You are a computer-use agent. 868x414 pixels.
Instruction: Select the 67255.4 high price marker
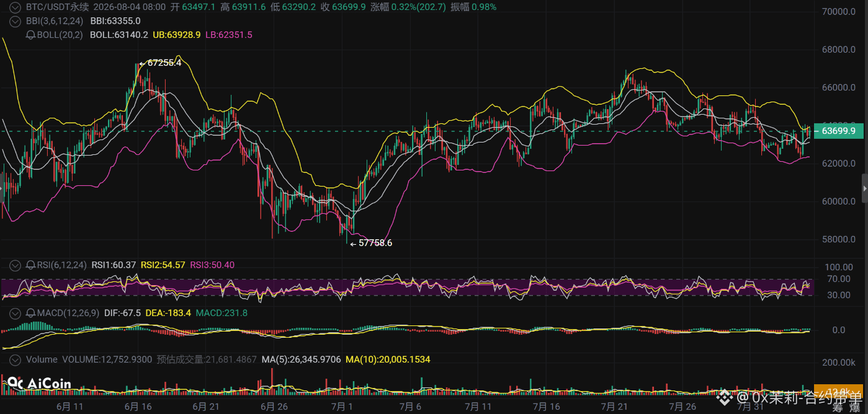(160, 63)
